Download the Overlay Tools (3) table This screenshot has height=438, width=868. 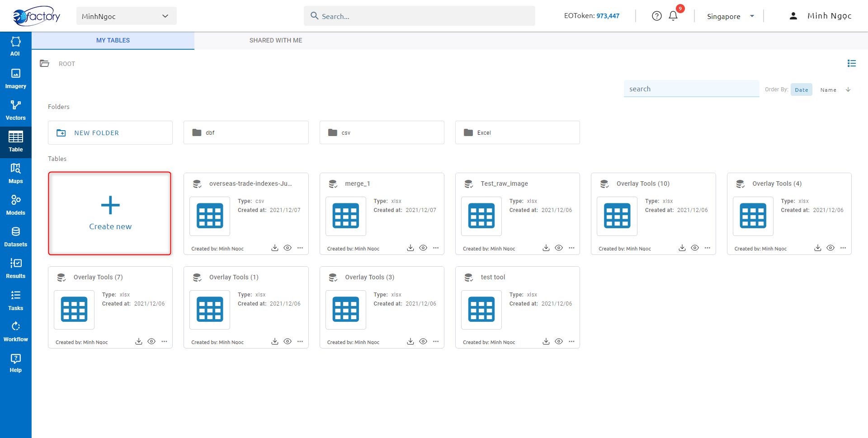point(410,341)
